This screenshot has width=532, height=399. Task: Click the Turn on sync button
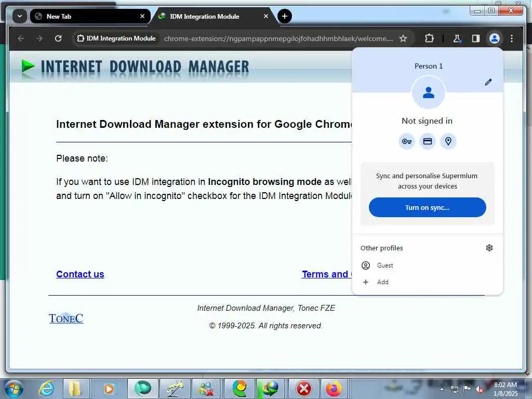click(x=427, y=207)
